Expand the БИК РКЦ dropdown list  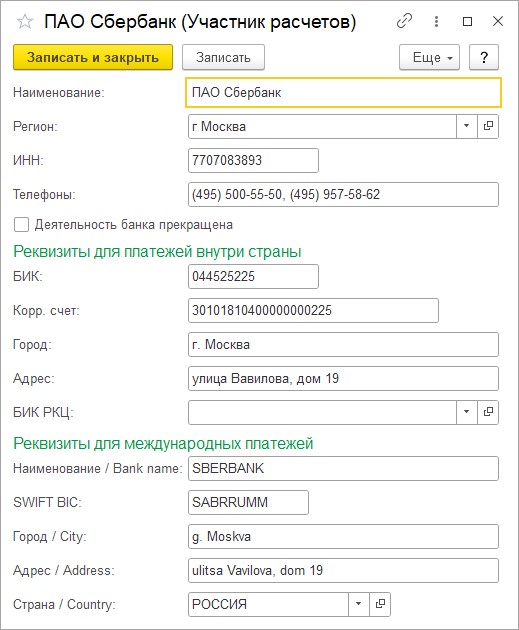pyautogui.click(x=467, y=412)
